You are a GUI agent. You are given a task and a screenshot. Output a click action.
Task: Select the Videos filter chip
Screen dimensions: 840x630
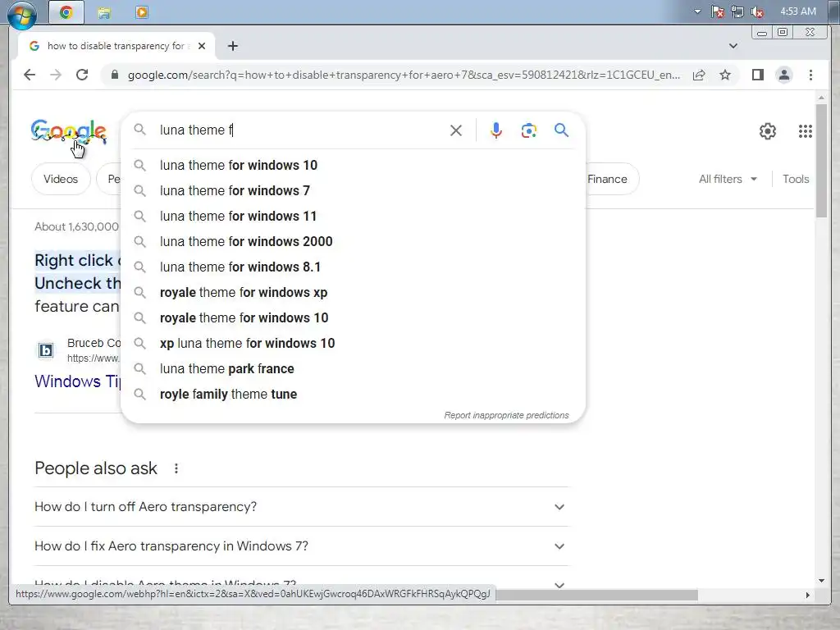[61, 179]
